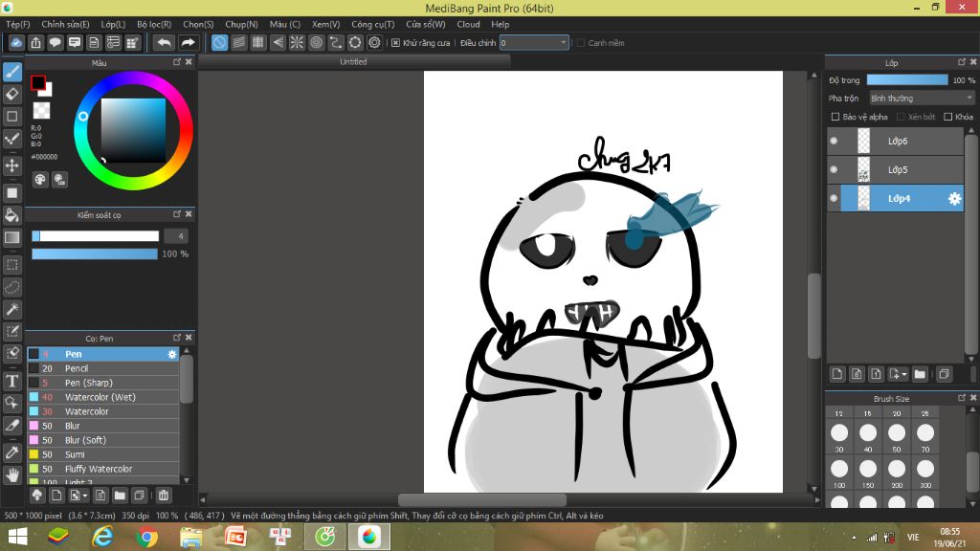Select the Gradient tool
Screen dimensions: 980x551
point(11,237)
